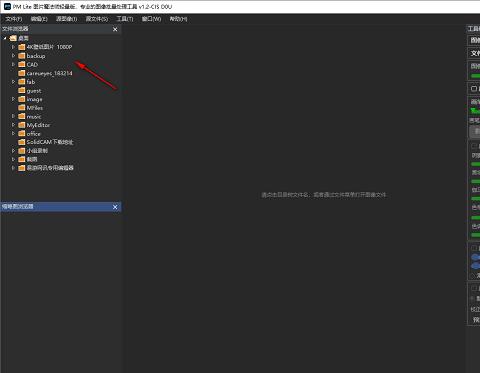
Task: Tick the checkbox below the first green slider
Action: click(474, 89)
